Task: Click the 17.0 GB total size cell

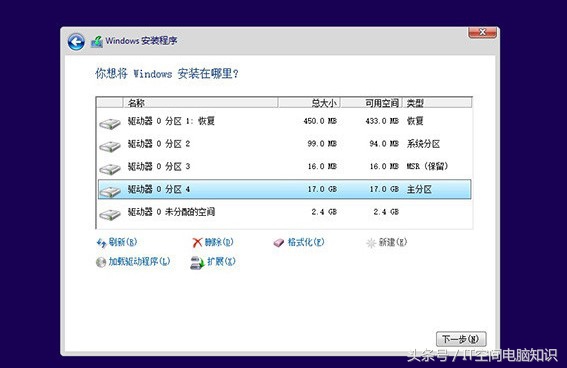Action: 322,189
